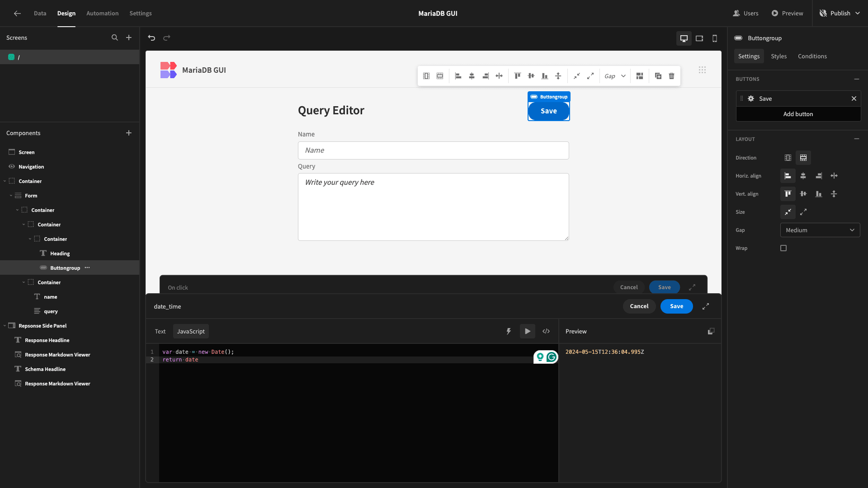Switch to the Conditions tab

coord(812,56)
